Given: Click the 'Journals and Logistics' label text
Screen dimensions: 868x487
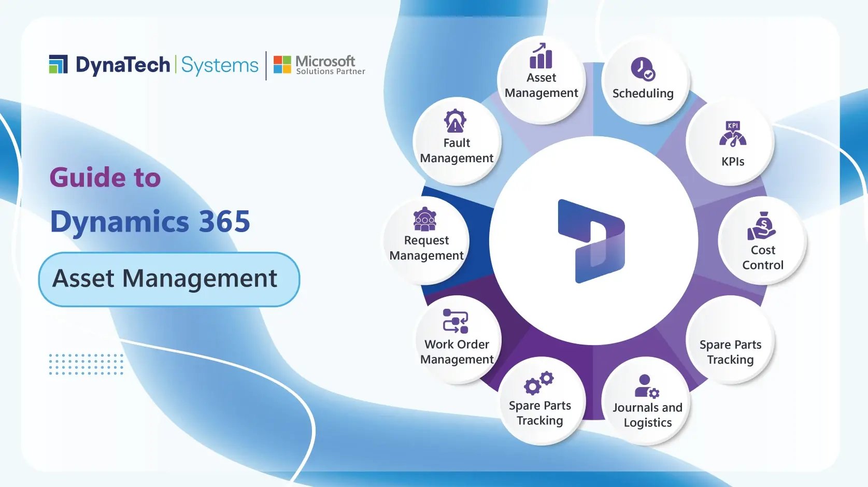Looking at the screenshot, I should tap(648, 415).
